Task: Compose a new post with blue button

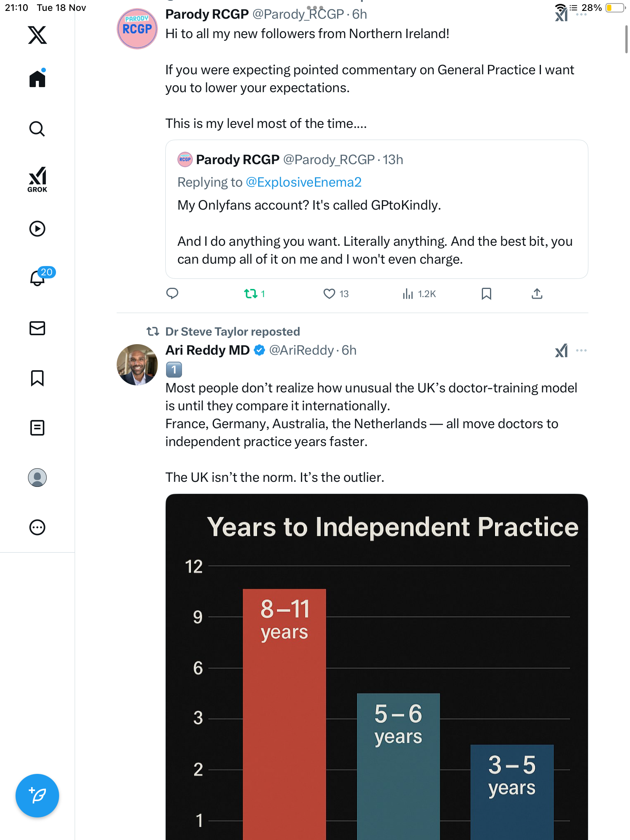Action: 37,796
